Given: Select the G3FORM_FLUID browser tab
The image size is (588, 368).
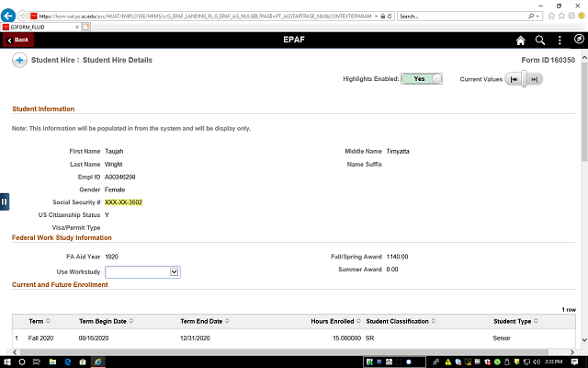Looking at the screenshot, I should point(40,27).
